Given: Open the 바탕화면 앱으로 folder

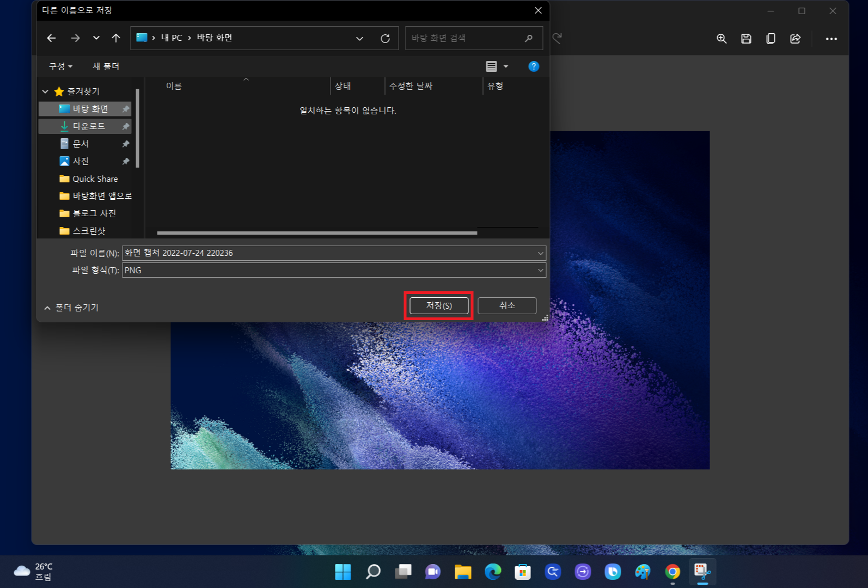Looking at the screenshot, I should [95, 196].
